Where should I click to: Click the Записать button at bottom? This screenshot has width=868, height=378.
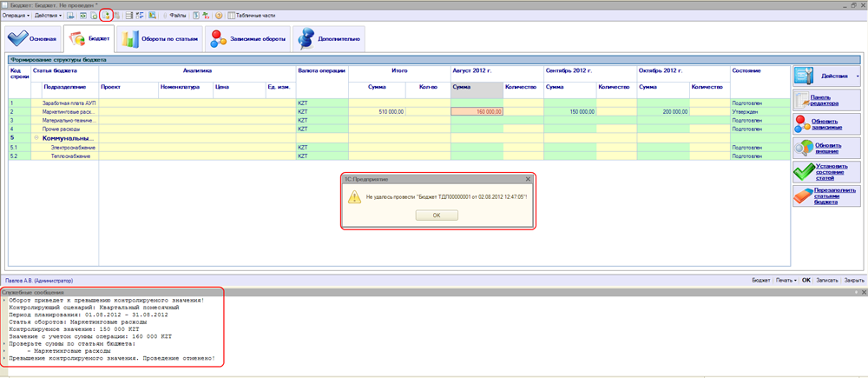coord(826,281)
